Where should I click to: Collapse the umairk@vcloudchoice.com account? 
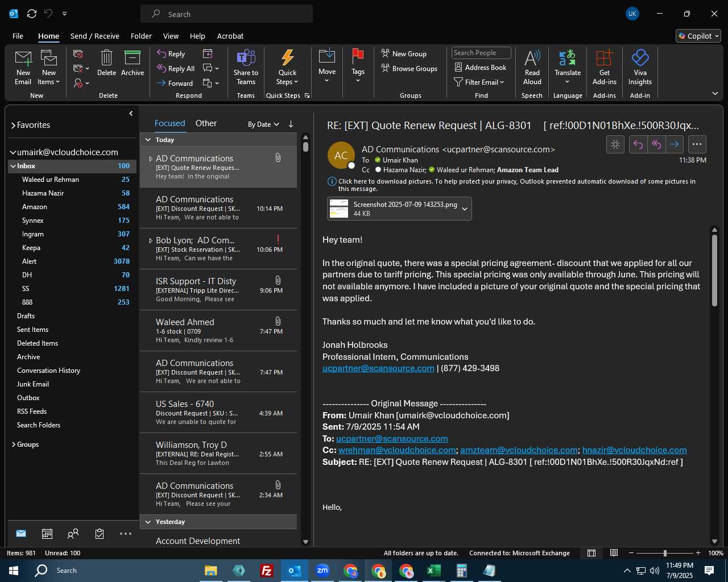(13, 152)
